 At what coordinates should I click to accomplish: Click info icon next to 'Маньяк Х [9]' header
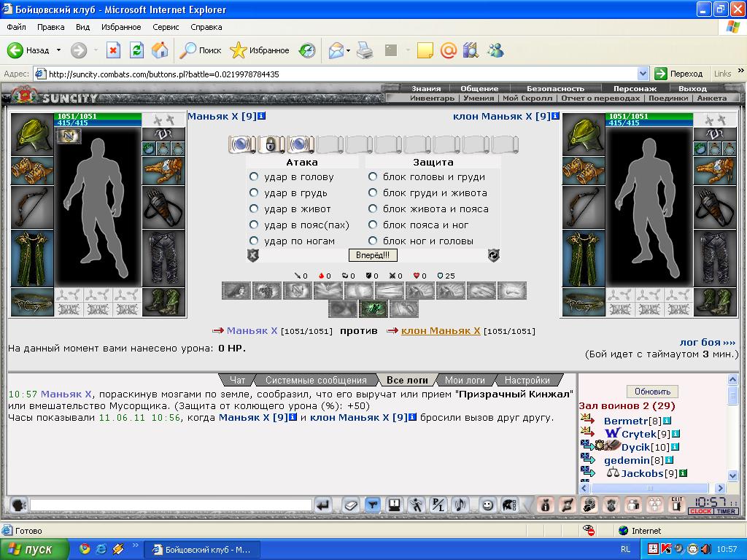[262, 116]
